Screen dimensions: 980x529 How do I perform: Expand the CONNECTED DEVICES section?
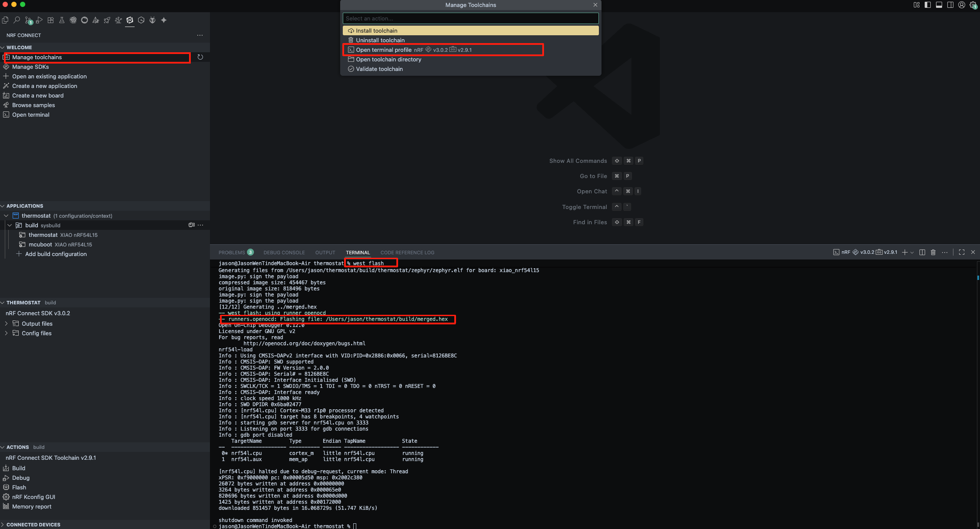(3, 525)
